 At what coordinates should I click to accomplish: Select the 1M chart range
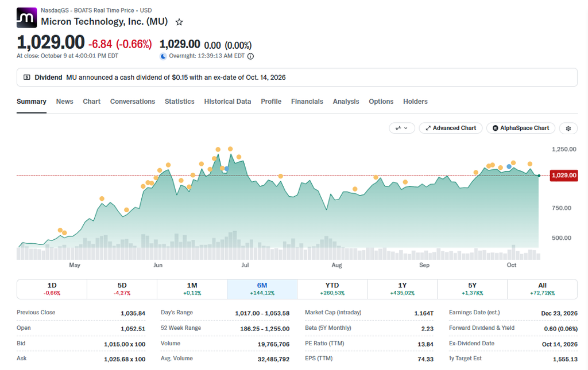point(192,289)
